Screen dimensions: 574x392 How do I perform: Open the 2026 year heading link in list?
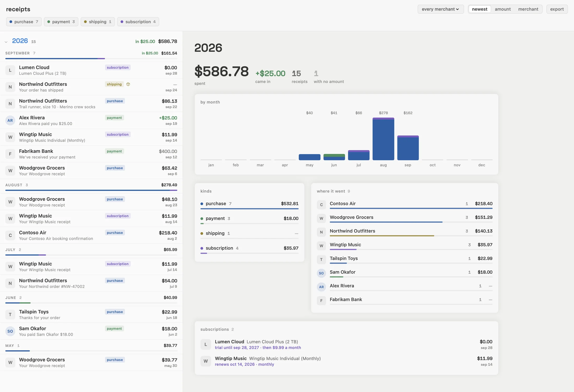click(x=20, y=41)
